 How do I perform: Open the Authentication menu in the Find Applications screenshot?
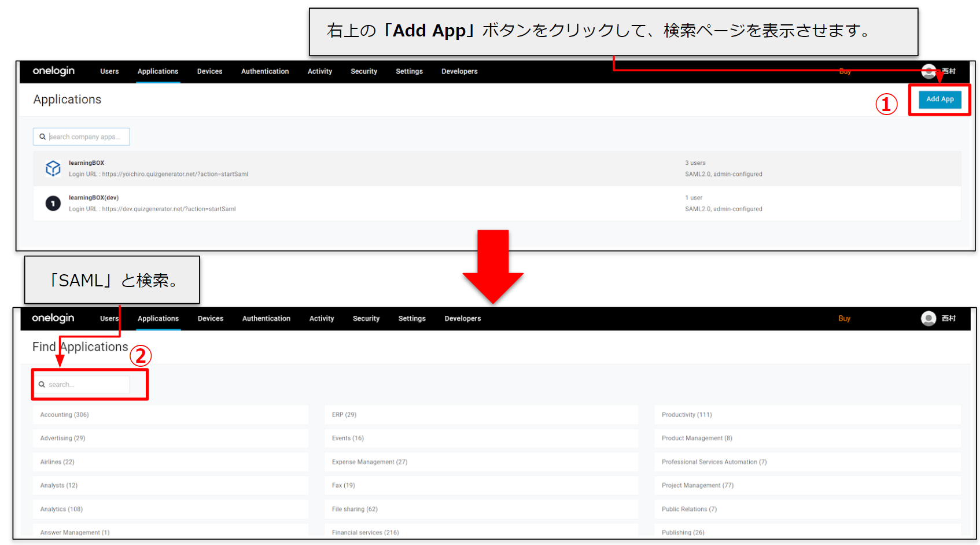click(266, 318)
